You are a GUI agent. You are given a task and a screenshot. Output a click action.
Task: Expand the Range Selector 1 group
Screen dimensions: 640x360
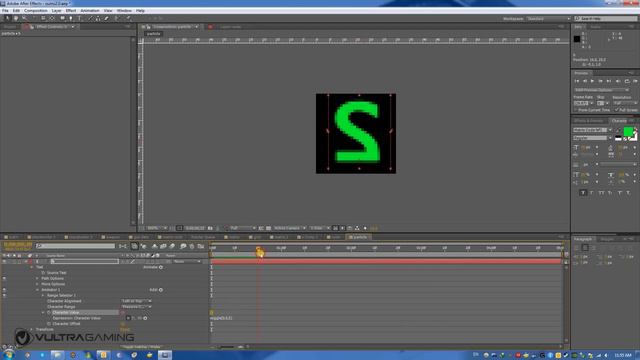pyautogui.click(x=43, y=296)
